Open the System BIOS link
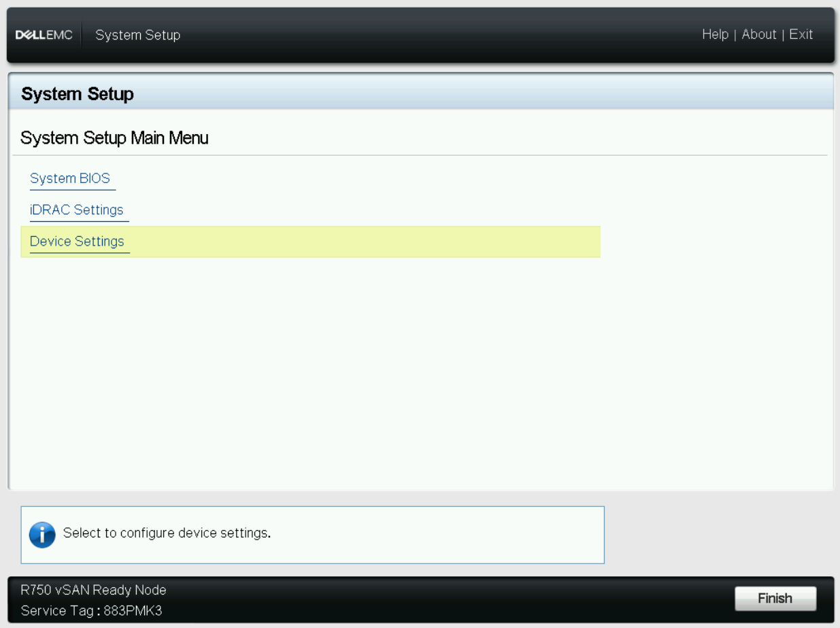 pos(70,178)
